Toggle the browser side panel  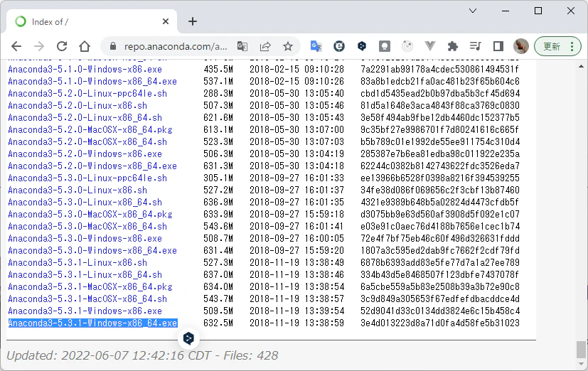[x=498, y=46]
